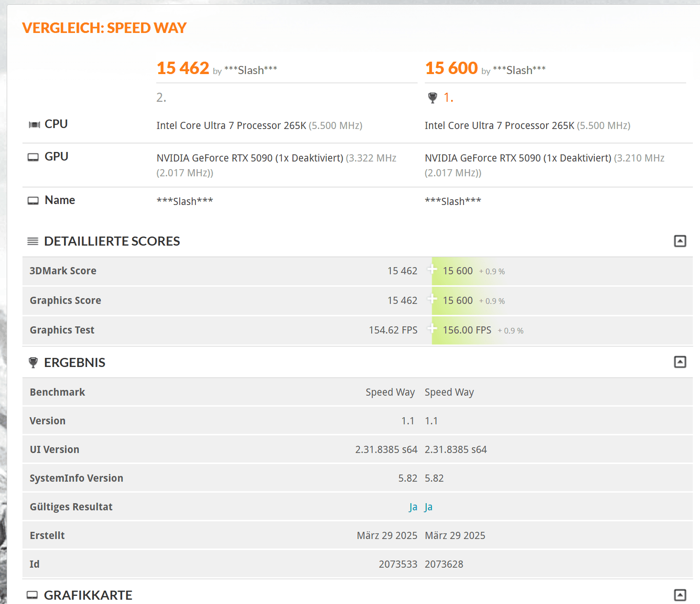
Task: Click the Benchmark row label
Action: (57, 392)
